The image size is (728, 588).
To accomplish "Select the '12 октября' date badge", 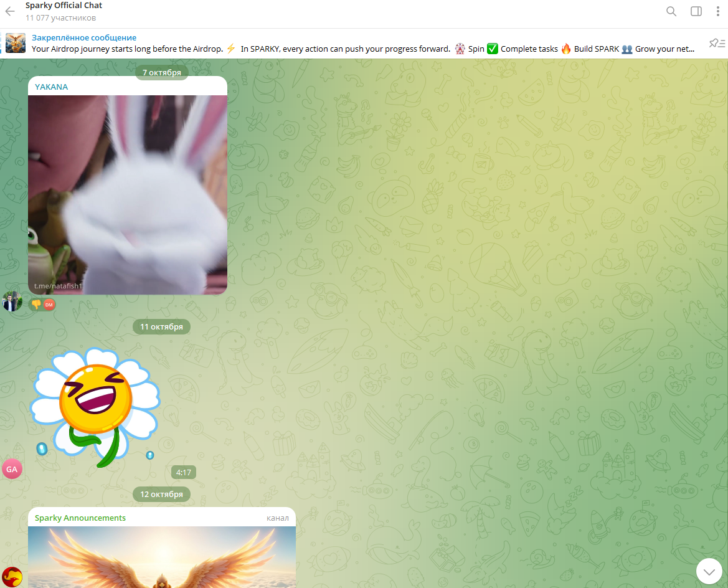I will coord(161,494).
